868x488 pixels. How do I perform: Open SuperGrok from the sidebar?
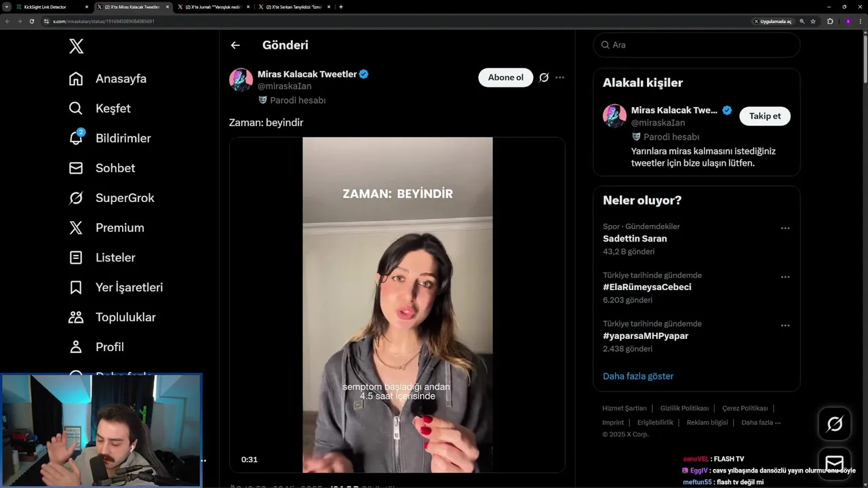coord(112,198)
